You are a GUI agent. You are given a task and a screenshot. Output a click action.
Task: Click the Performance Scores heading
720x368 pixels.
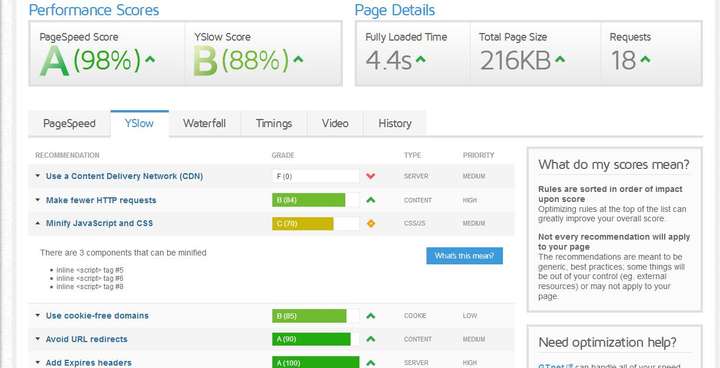tap(94, 10)
